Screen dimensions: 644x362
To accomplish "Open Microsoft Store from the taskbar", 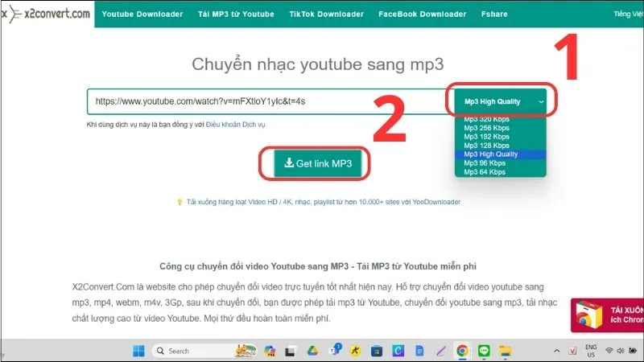I will click(377, 351).
